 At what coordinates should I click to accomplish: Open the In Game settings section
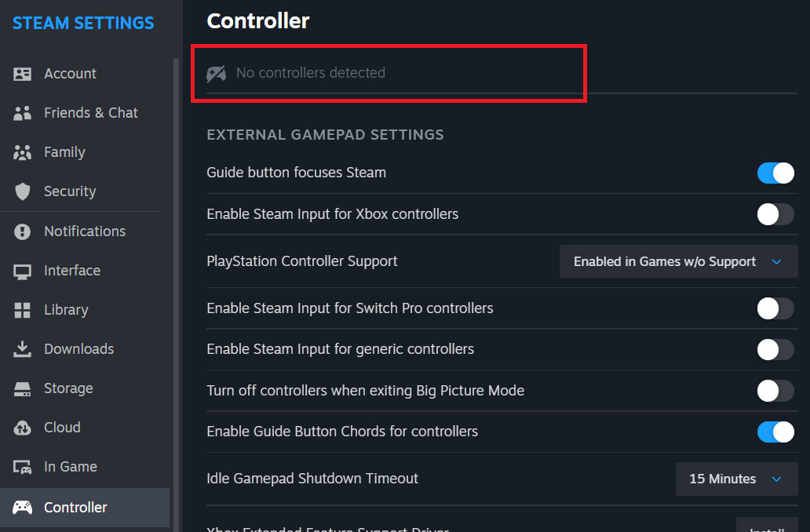[70, 466]
